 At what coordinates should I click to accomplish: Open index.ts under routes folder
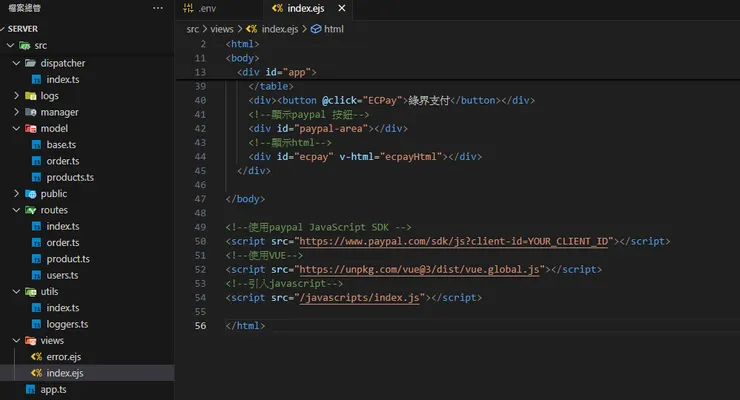(x=63, y=226)
